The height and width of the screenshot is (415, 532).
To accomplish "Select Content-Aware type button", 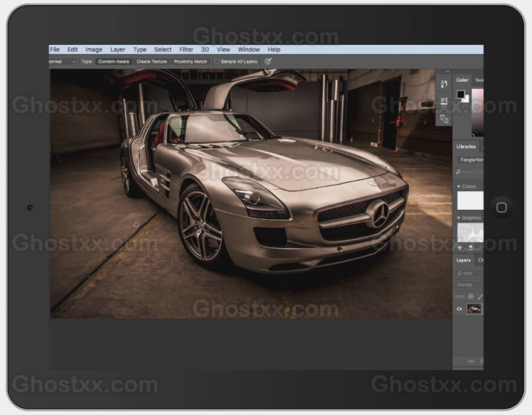I will click(x=114, y=62).
